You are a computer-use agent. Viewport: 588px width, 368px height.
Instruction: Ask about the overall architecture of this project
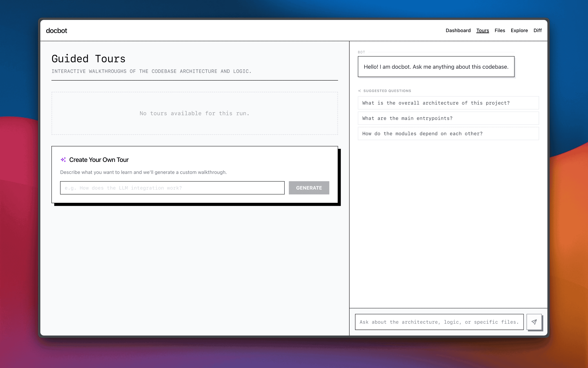[x=448, y=103]
